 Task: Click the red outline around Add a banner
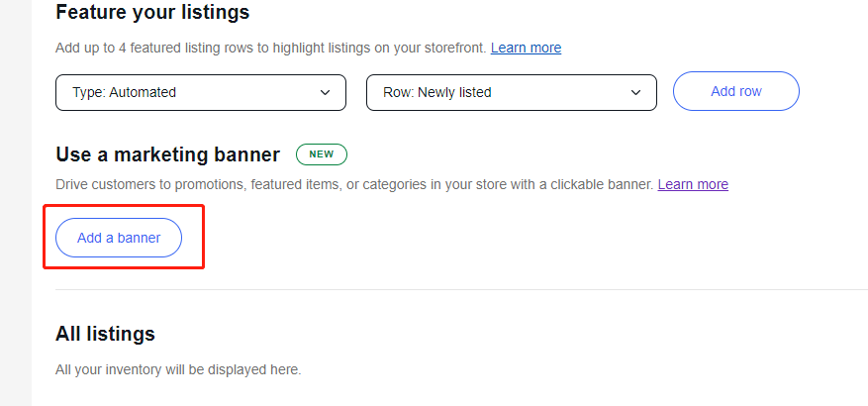click(x=203, y=238)
